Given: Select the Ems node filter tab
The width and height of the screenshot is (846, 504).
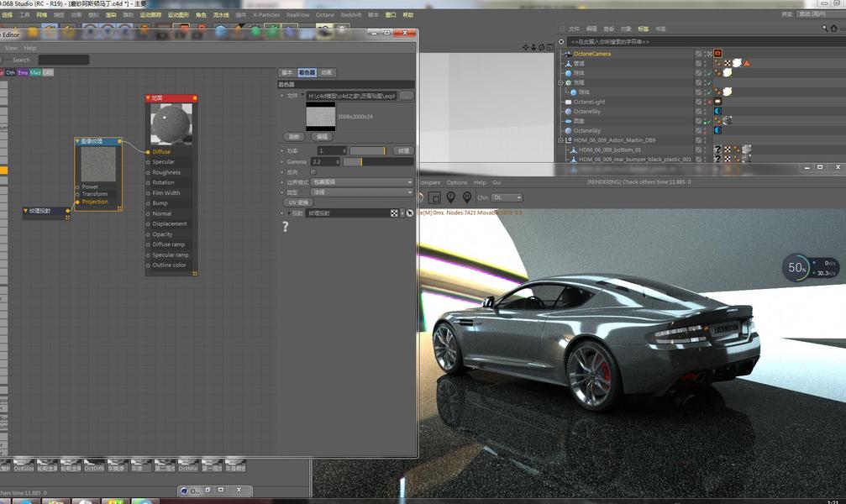Looking at the screenshot, I should coord(23,72).
